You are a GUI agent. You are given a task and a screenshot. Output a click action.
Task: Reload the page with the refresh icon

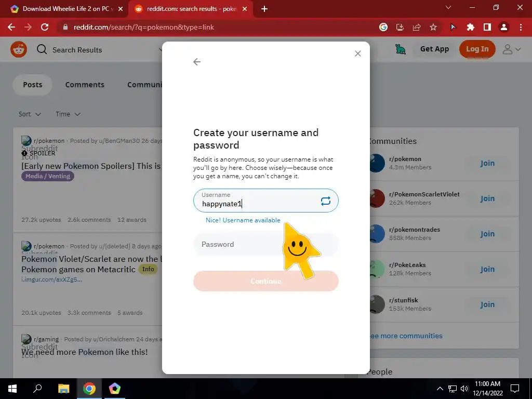(x=45, y=27)
